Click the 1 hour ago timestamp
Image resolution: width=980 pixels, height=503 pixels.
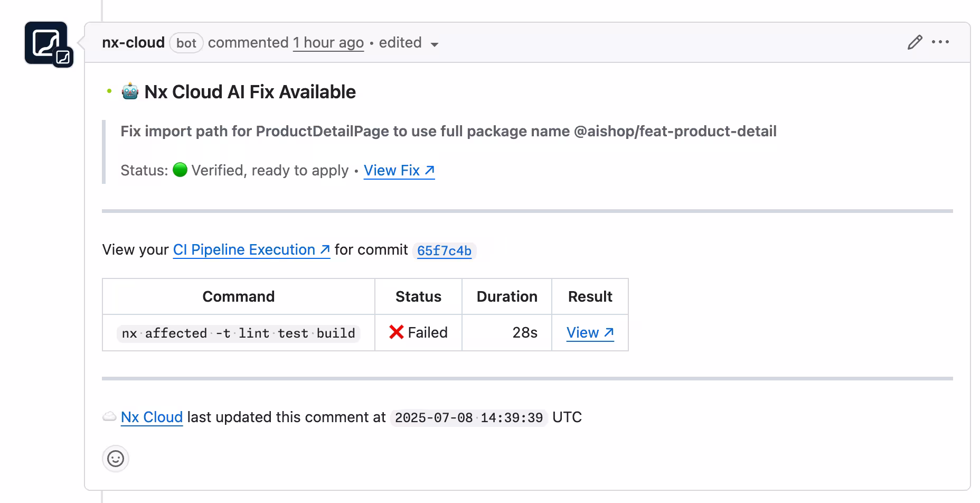(328, 43)
